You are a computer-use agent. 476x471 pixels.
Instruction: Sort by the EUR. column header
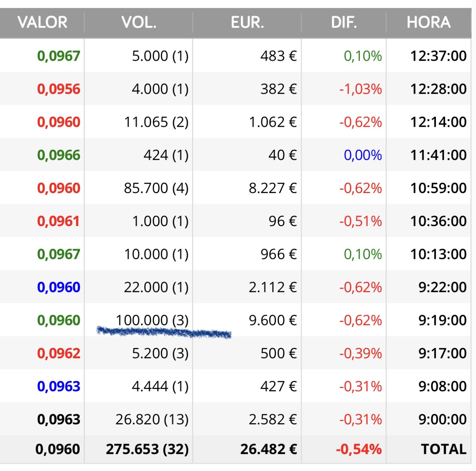tap(247, 22)
